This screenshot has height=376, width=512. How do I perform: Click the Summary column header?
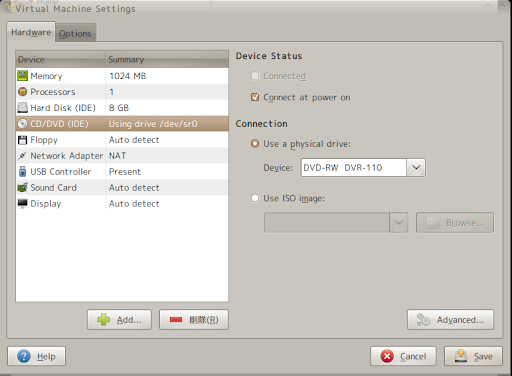point(167,59)
